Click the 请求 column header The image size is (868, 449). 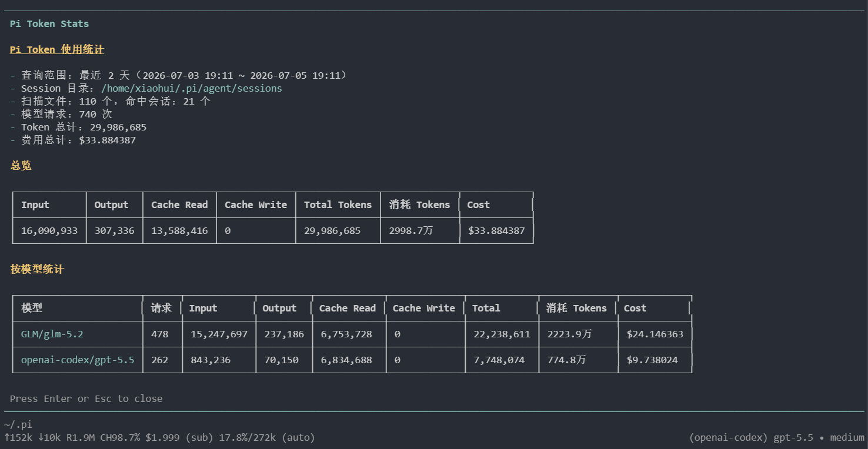(161, 308)
